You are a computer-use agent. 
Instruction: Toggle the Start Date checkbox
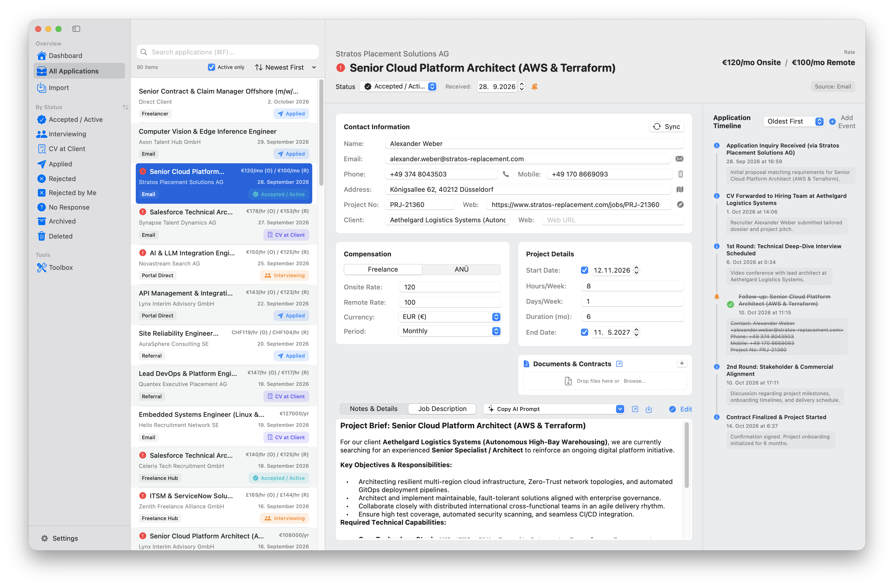tap(585, 270)
